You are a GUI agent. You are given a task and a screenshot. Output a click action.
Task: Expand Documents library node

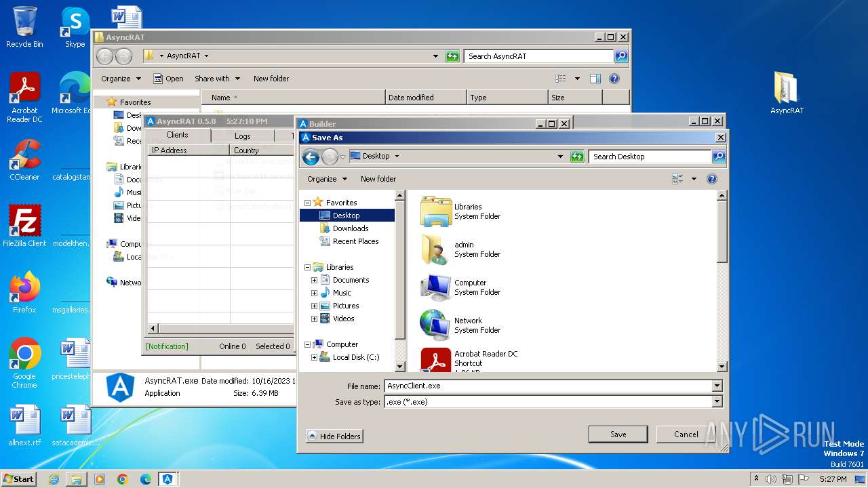314,280
